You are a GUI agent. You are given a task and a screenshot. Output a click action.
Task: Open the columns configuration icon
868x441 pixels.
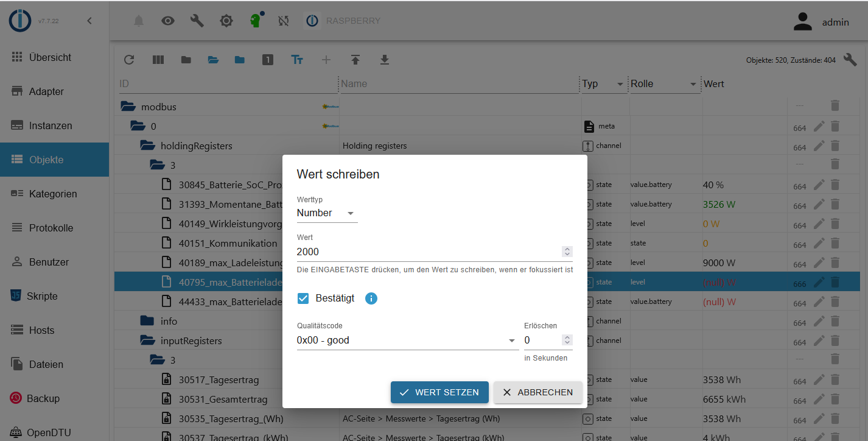tap(158, 60)
